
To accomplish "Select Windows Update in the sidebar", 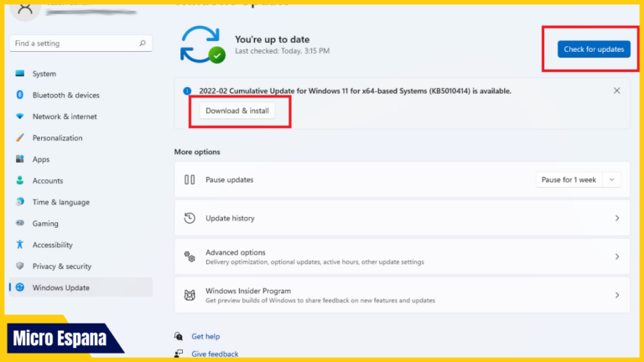I will pos(80,287).
